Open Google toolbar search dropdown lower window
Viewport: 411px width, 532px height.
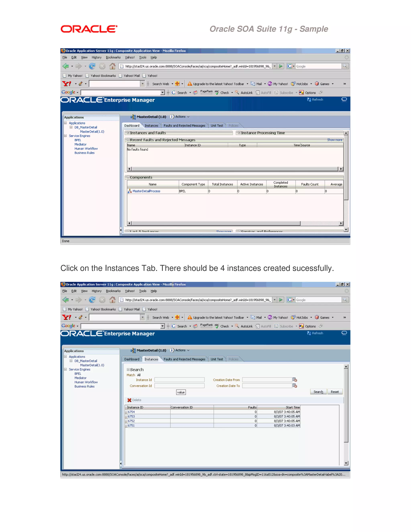163,326
